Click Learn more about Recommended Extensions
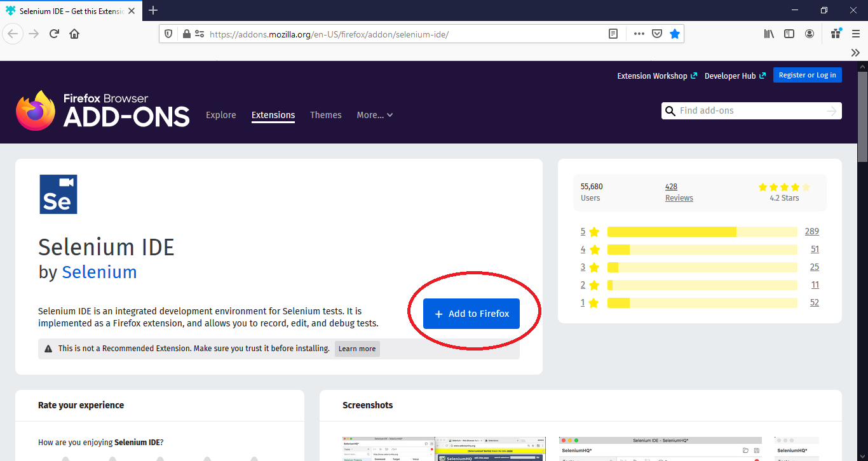The width and height of the screenshot is (868, 461). (357, 349)
